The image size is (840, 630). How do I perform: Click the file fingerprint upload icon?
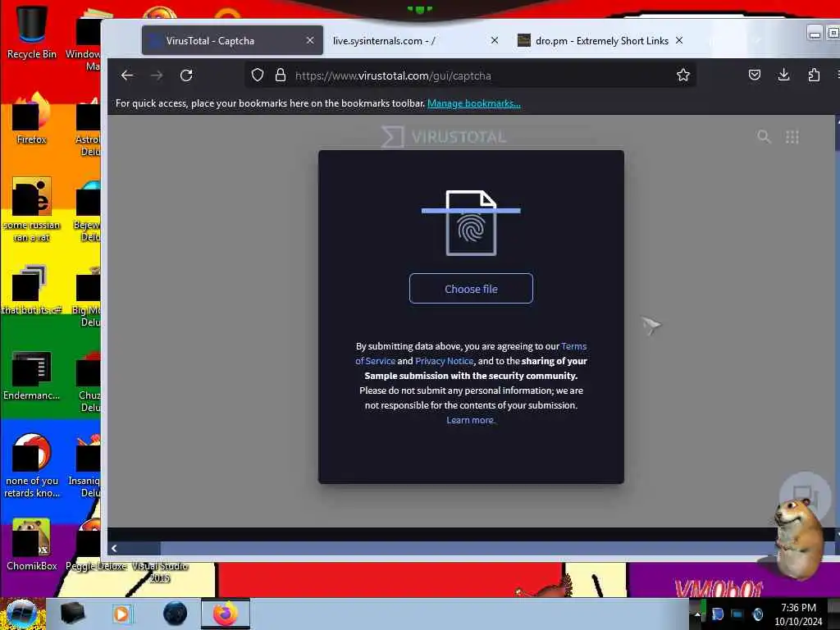tap(471, 223)
